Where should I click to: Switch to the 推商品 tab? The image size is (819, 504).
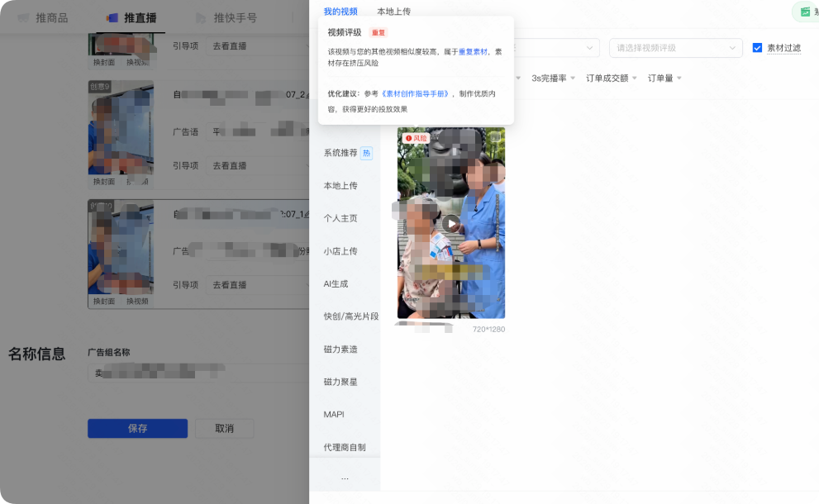tap(52, 18)
